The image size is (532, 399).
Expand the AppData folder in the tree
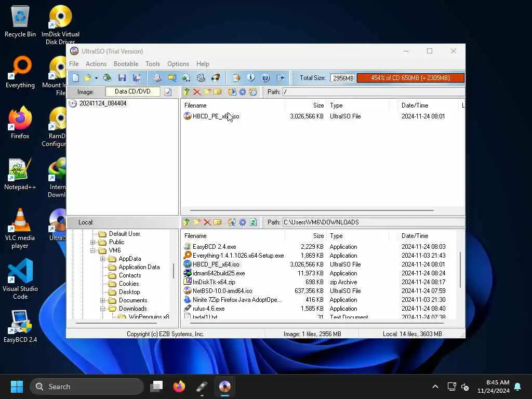point(102,259)
